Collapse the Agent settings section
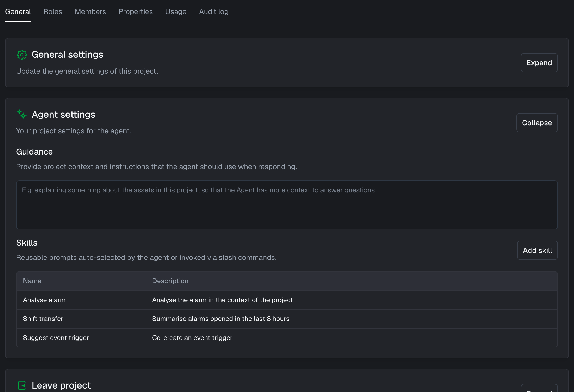 pos(537,123)
